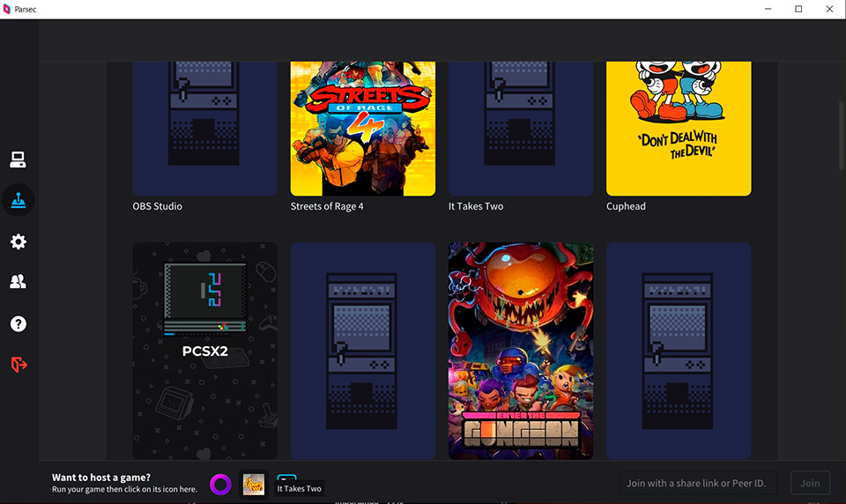Image resolution: width=846 pixels, height=504 pixels.
Task: Click the Streets of Rage 4 label
Action: (x=327, y=206)
